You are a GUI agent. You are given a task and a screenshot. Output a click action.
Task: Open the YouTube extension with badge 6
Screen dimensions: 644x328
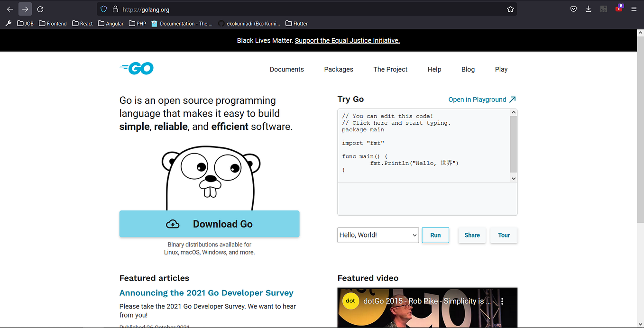click(x=618, y=9)
